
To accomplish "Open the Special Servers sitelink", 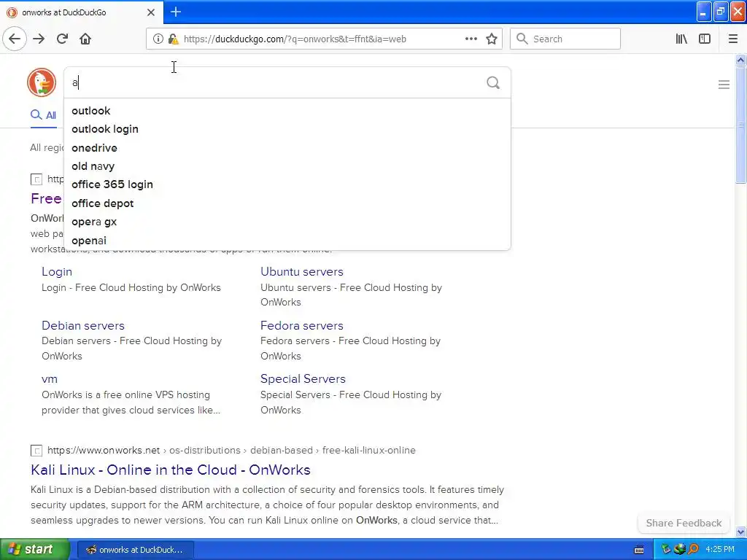I will click(303, 379).
